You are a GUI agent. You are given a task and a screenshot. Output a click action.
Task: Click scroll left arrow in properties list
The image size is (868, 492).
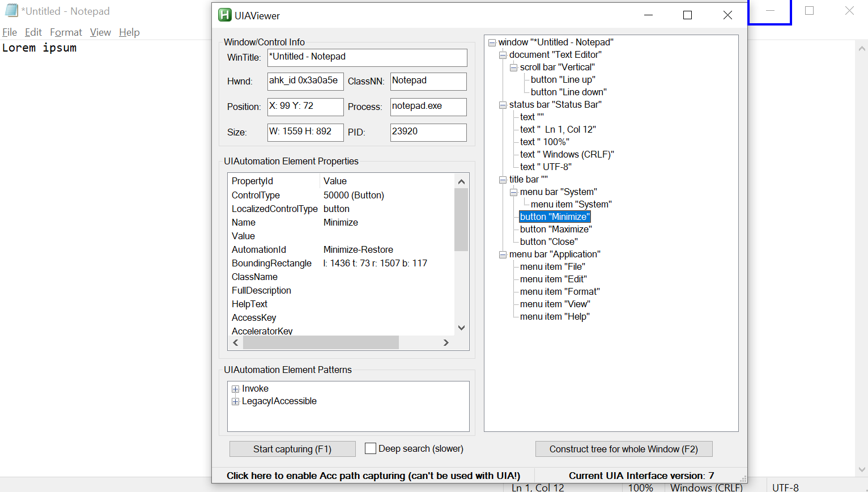pyautogui.click(x=236, y=342)
